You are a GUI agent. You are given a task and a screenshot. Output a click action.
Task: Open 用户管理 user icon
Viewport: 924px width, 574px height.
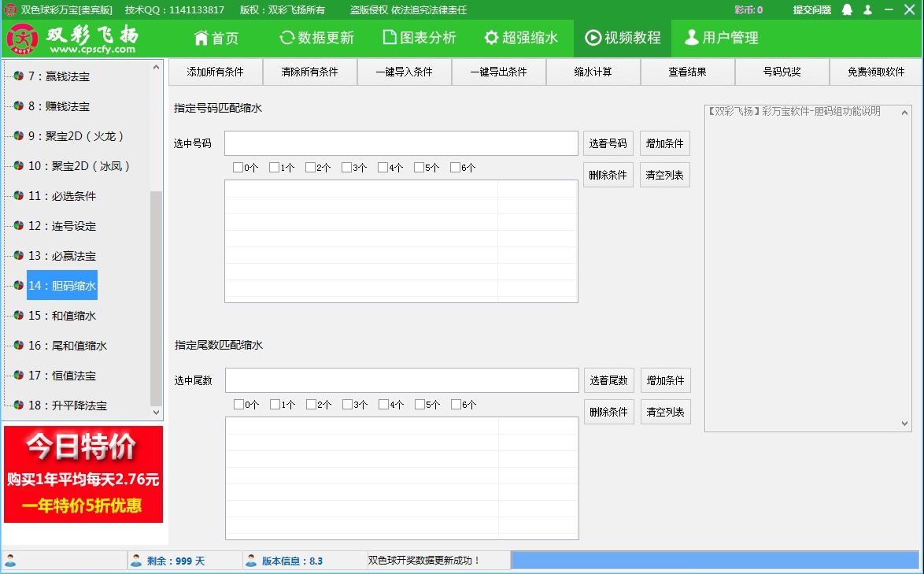click(x=693, y=37)
